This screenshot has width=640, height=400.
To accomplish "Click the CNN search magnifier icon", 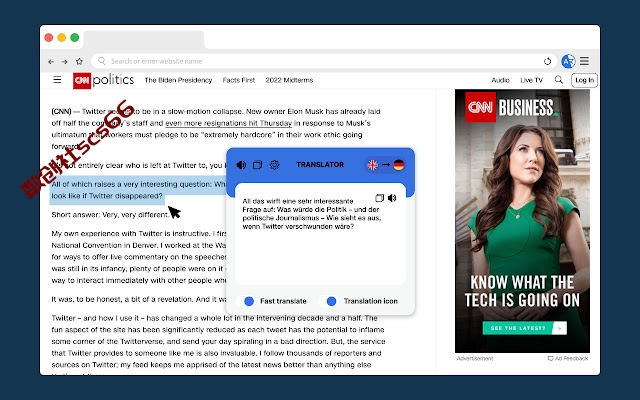I will (x=559, y=80).
